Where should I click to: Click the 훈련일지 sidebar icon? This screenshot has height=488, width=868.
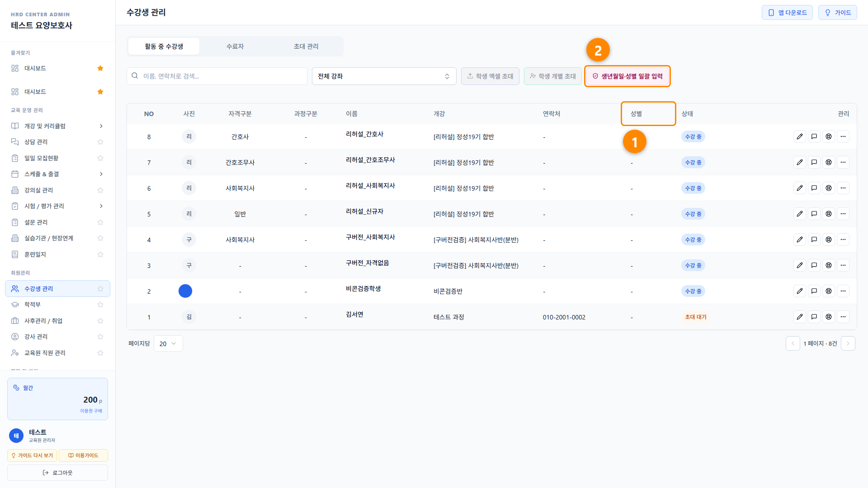click(x=15, y=254)
